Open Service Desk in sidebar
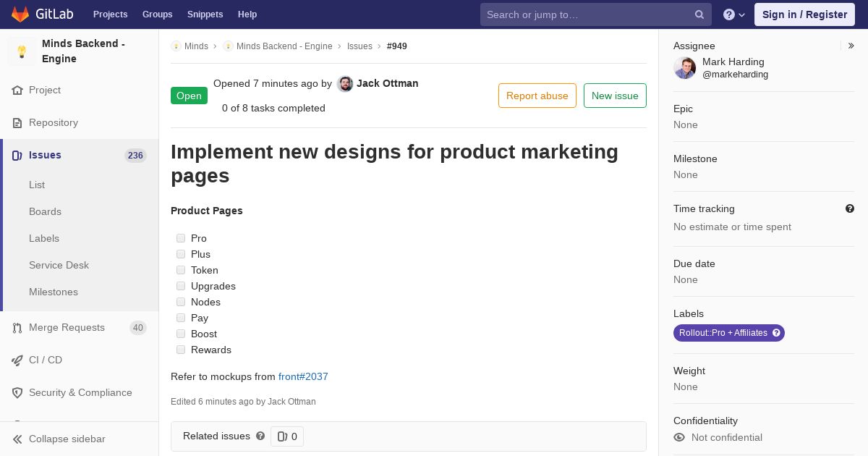The image size is (868, 456). point(59,265)
